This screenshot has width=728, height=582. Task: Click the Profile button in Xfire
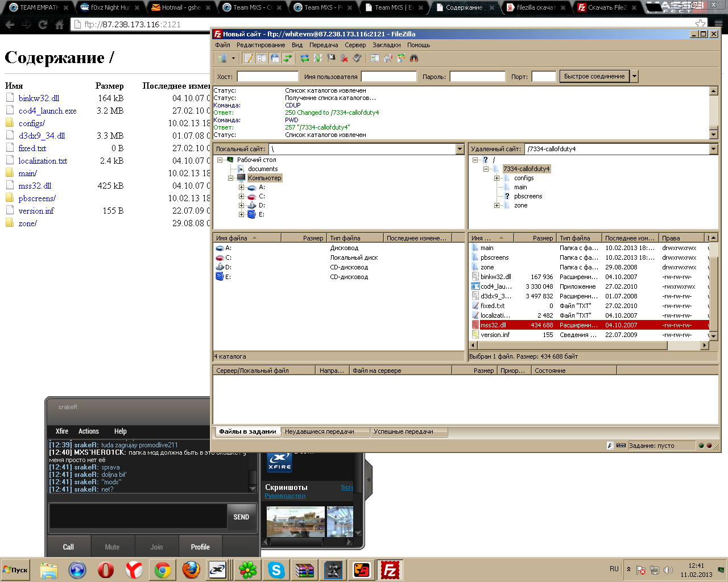click(x=200, y=547)
